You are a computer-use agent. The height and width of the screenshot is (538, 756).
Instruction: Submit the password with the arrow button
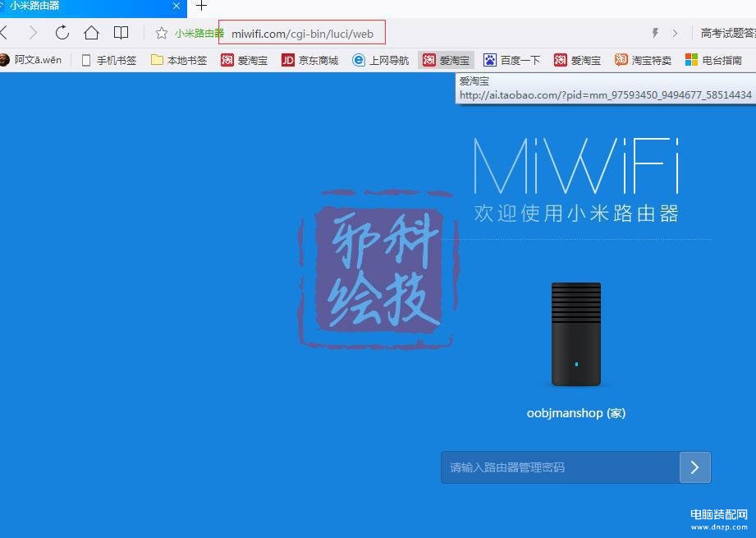tap(695, 467)
